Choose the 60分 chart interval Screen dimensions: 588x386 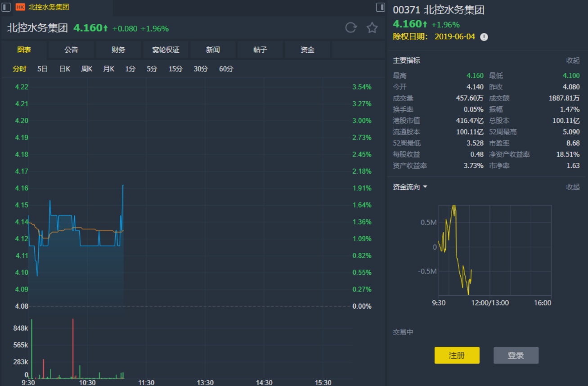tap(226, 69)
